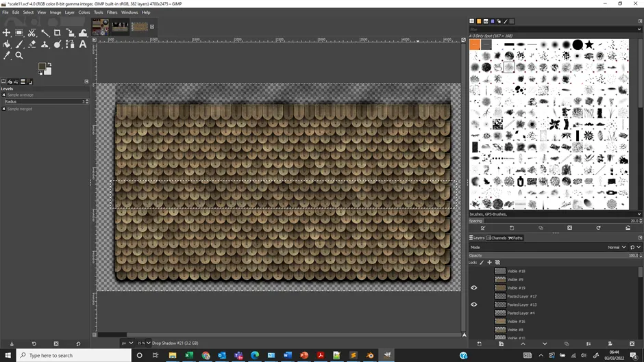Select the Crop tool

point(58,32)
